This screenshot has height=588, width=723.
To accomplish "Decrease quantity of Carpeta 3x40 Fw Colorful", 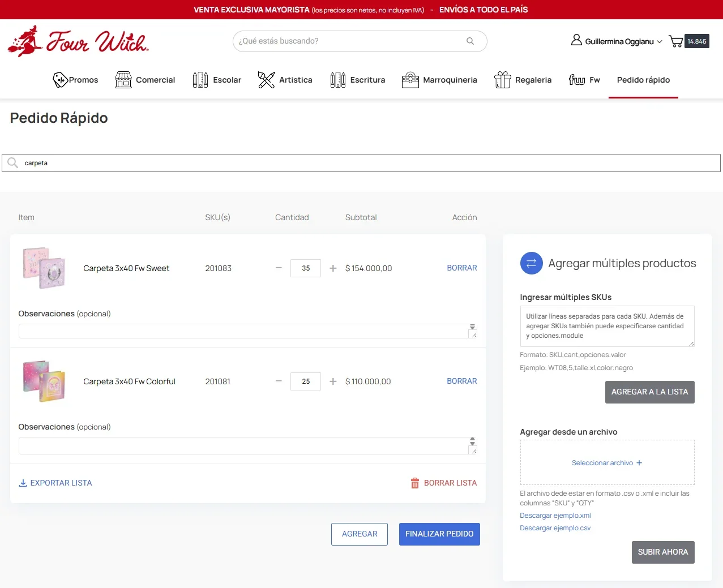I will point(279,381).
